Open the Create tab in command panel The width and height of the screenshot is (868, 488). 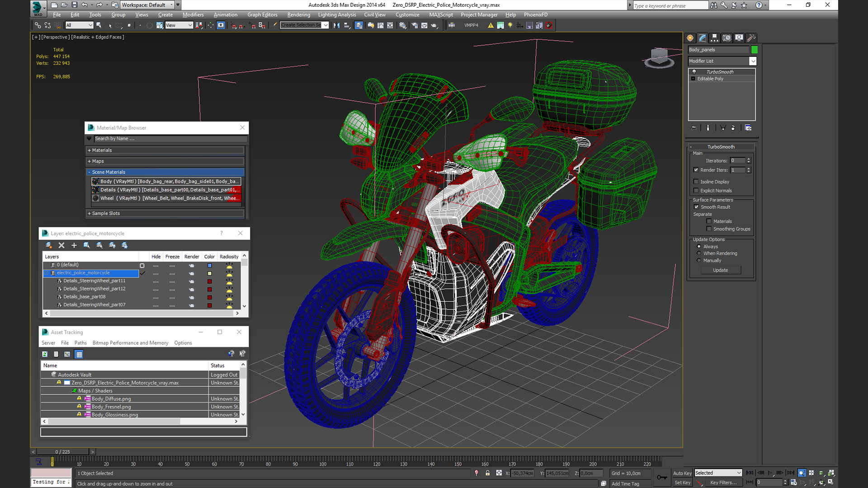point(690,38)
